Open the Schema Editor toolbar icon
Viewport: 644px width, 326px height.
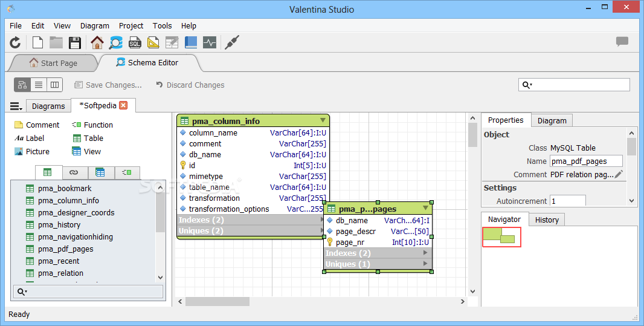(116, 42)
